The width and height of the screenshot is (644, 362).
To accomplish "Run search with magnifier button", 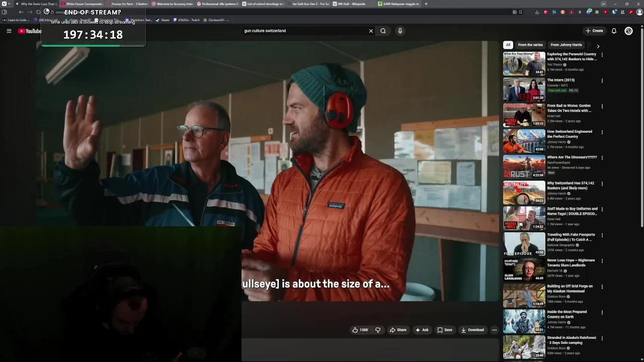I will point(383,31).
